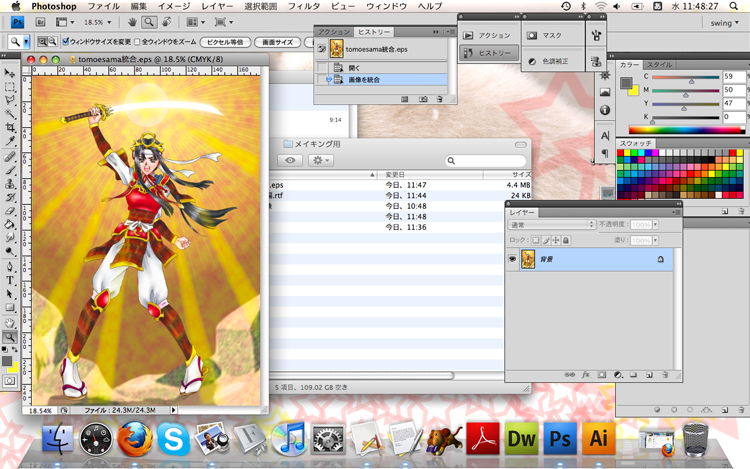Toggle lock image pixels brush icon
Screen dimensions: 750x469
point(546,240)
